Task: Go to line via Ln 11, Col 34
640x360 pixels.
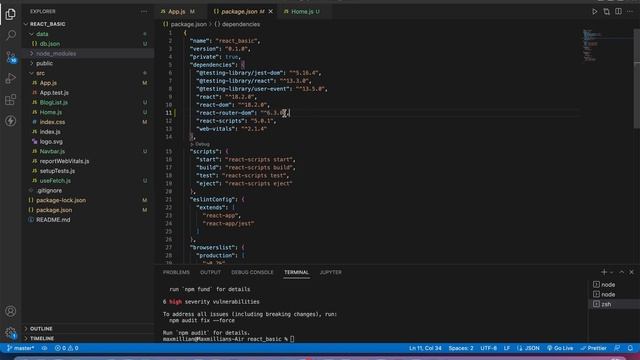Action: pyautogui.click(x=425, y=348)
